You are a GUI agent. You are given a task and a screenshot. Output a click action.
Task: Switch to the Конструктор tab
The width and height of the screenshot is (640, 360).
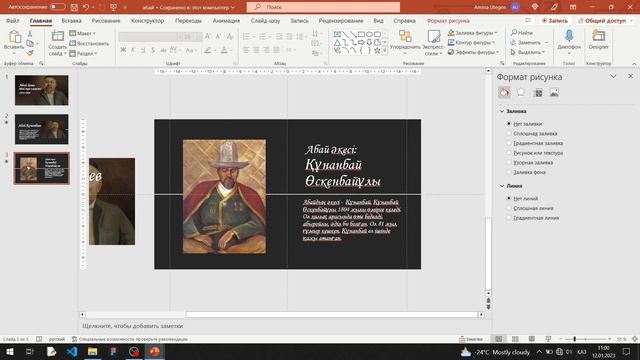point(147,20)
